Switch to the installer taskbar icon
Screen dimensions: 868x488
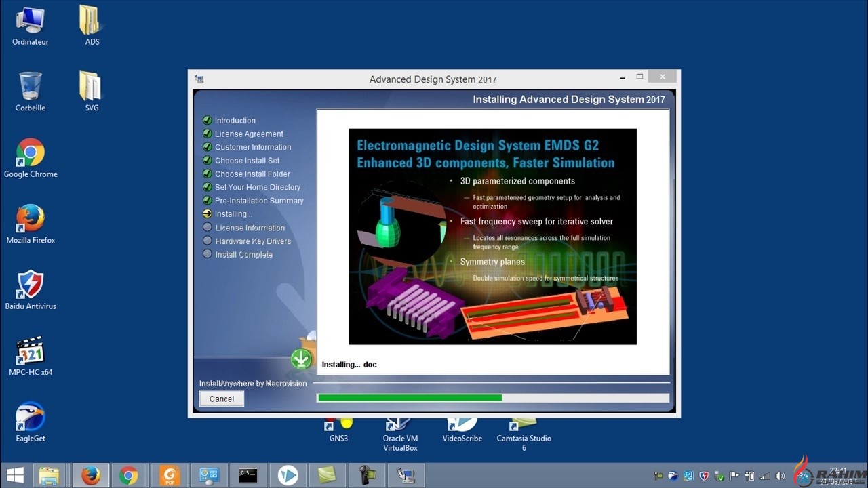(x=407, y=476)
